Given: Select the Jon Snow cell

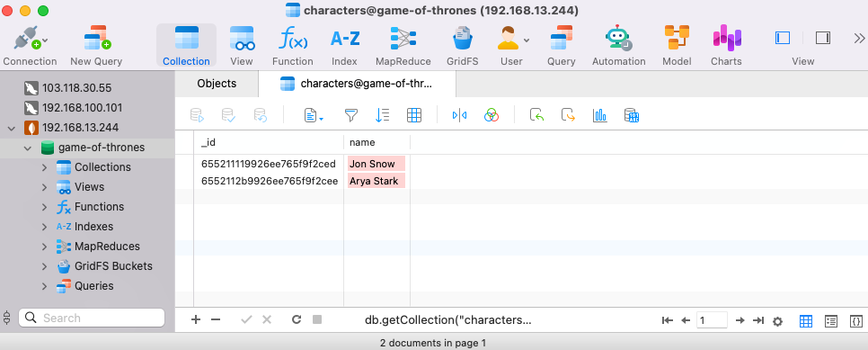Looking at the screenshot, I should (376, 164).
